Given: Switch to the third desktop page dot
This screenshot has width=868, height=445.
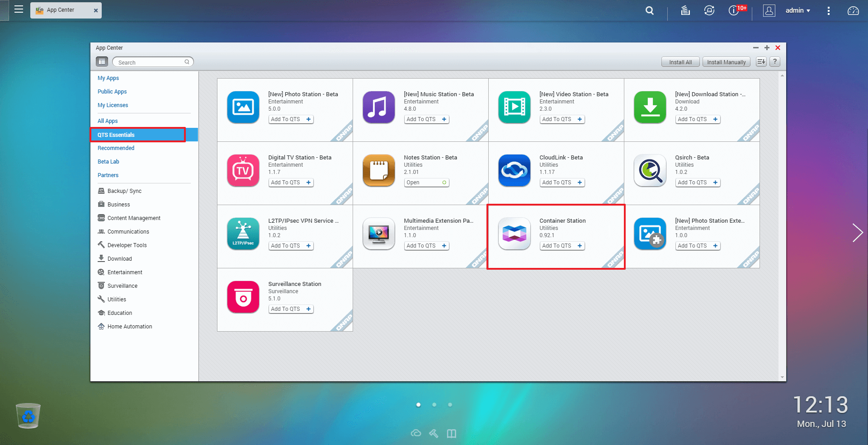Looking at the screenshot, I should [450, 405].
